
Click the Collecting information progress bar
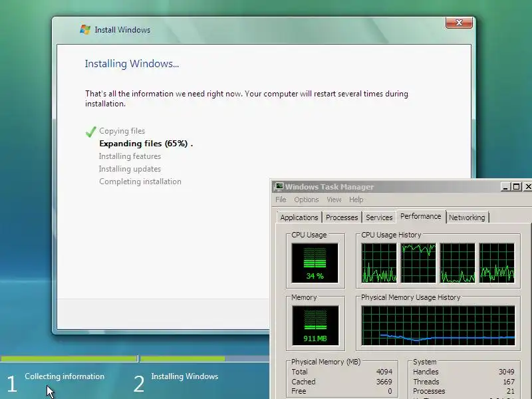(69, 358)
